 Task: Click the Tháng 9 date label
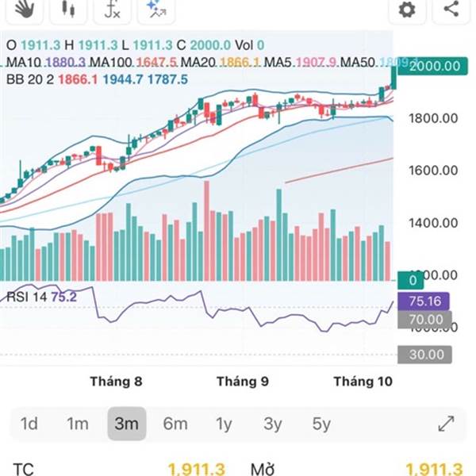point(243,382)
